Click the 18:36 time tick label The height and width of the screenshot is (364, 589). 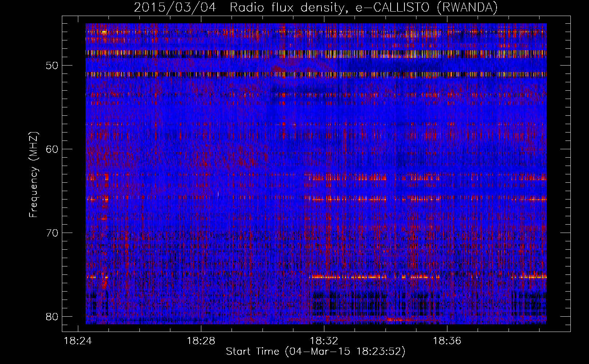click(x=447, y=341)
